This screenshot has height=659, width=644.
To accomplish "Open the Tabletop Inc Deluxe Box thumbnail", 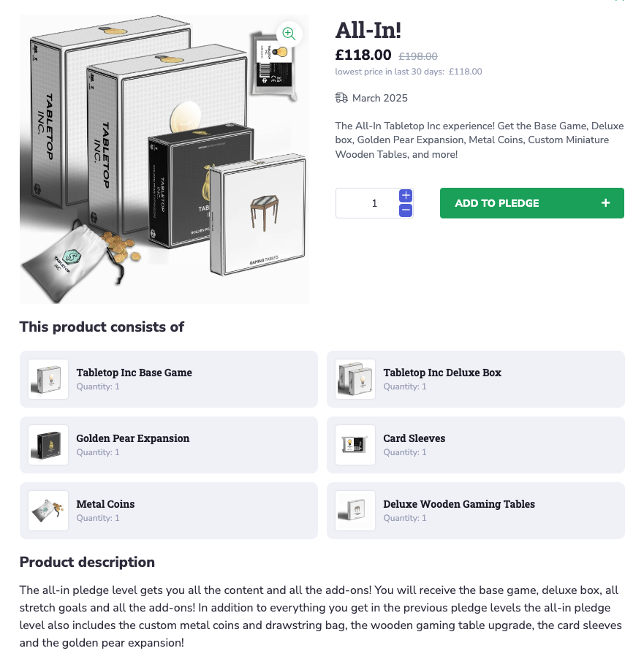I will tap(355, 379).
